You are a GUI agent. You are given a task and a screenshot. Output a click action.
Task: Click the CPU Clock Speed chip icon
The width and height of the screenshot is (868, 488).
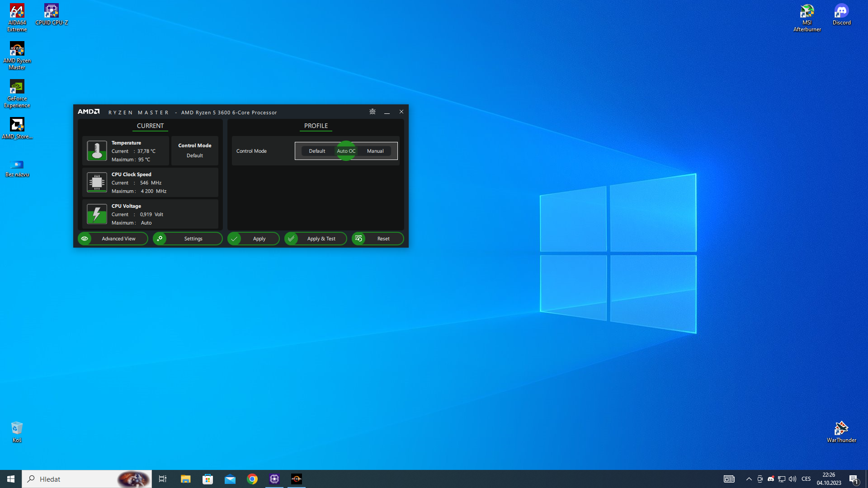click(x=97, y=183)
